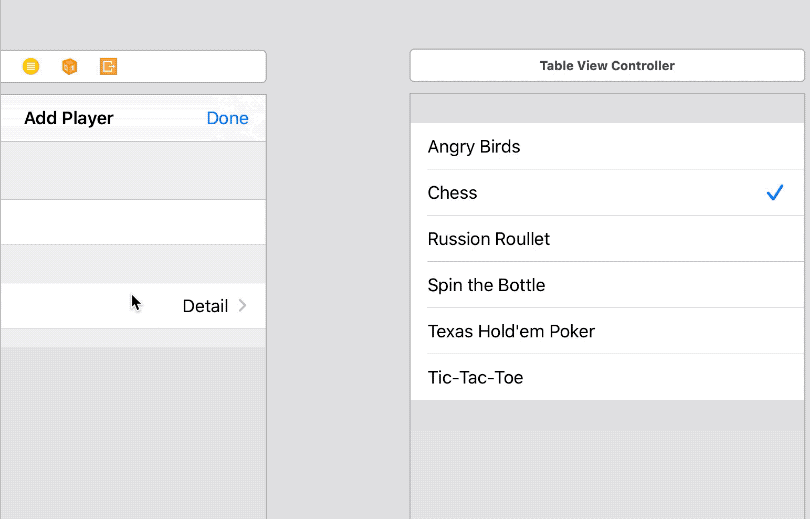Select the orange First Responder cube icon

click(69, 66)
